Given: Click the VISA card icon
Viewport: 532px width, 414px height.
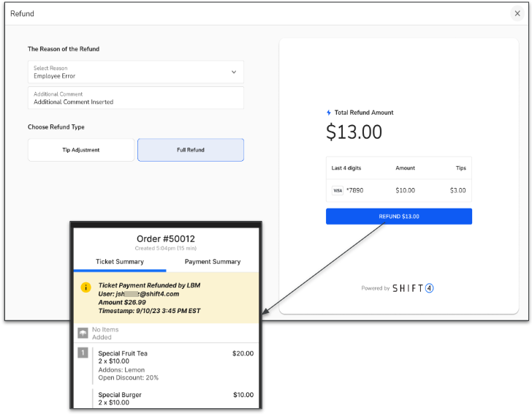Looking at the screenshot, I should click(337, 190).
